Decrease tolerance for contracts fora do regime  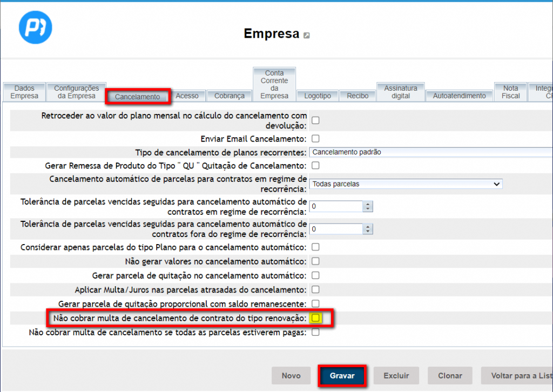[368, 232]
